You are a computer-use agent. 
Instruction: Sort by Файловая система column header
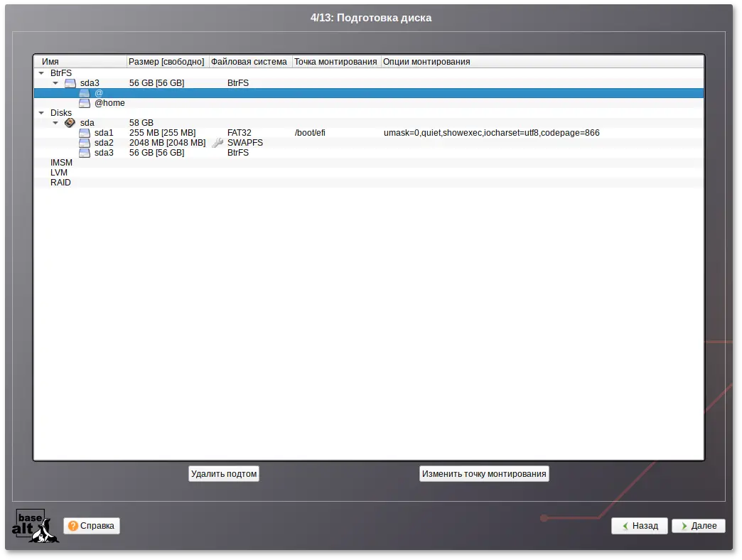tap(250, 62)
